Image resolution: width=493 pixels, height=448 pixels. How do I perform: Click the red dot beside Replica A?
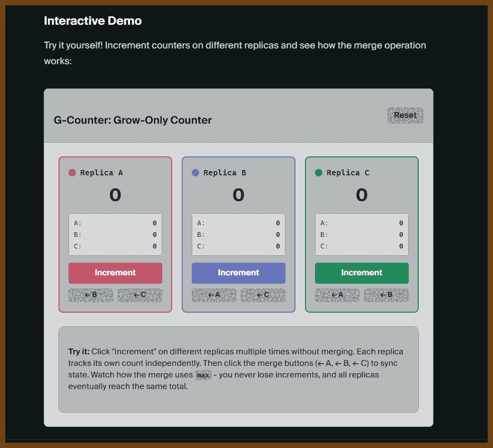[x=72, y=173]
